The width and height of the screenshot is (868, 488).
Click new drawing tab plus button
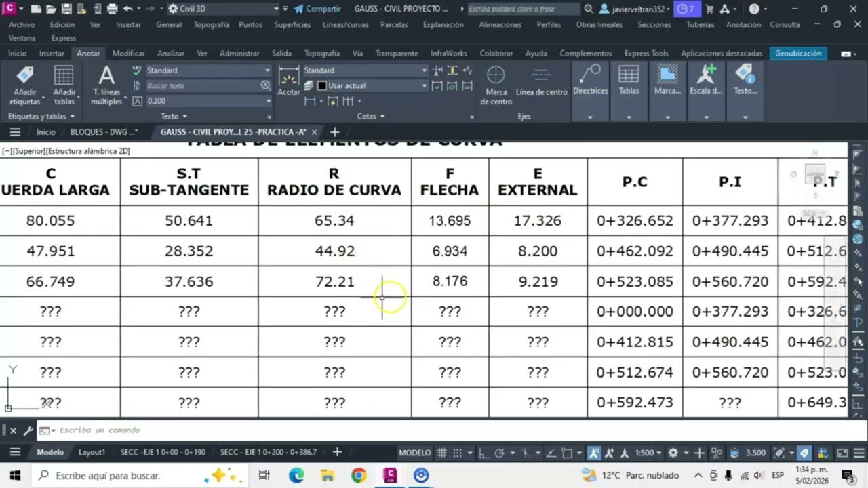tap(334, 132)
